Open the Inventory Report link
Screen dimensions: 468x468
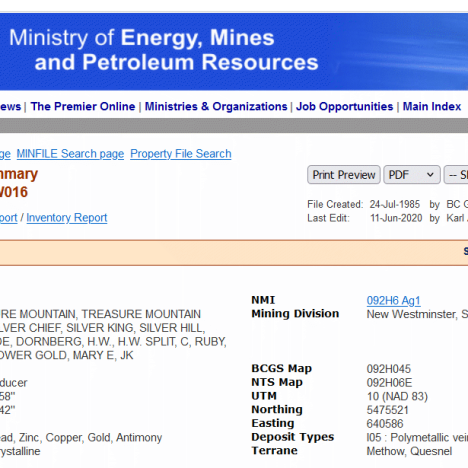coord(67,218)
